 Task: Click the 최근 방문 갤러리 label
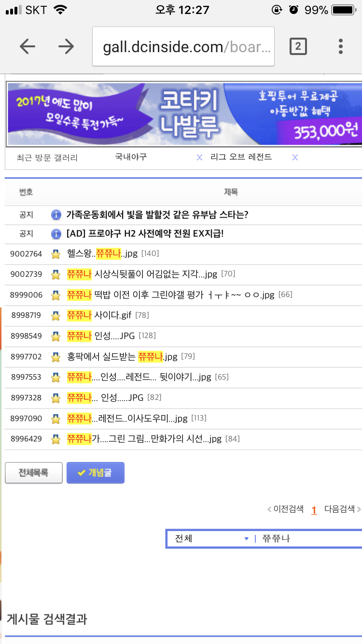(47, 158)
